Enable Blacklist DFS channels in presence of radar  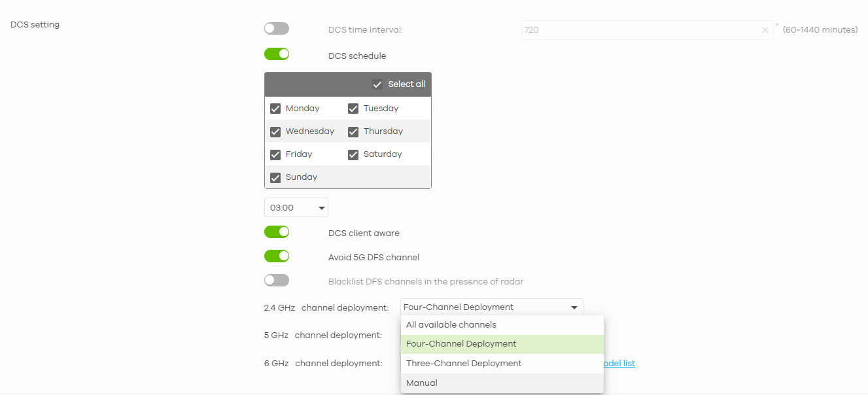point(276,280)
